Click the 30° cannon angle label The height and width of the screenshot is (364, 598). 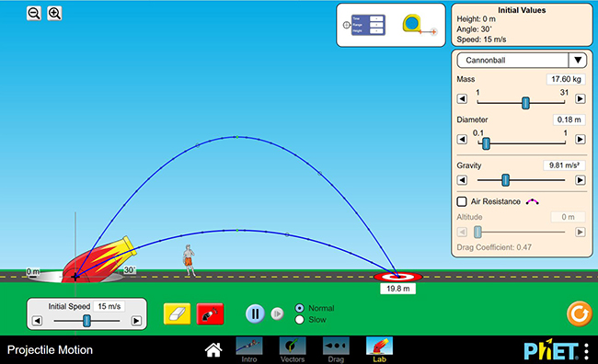(x=130, y=270)
